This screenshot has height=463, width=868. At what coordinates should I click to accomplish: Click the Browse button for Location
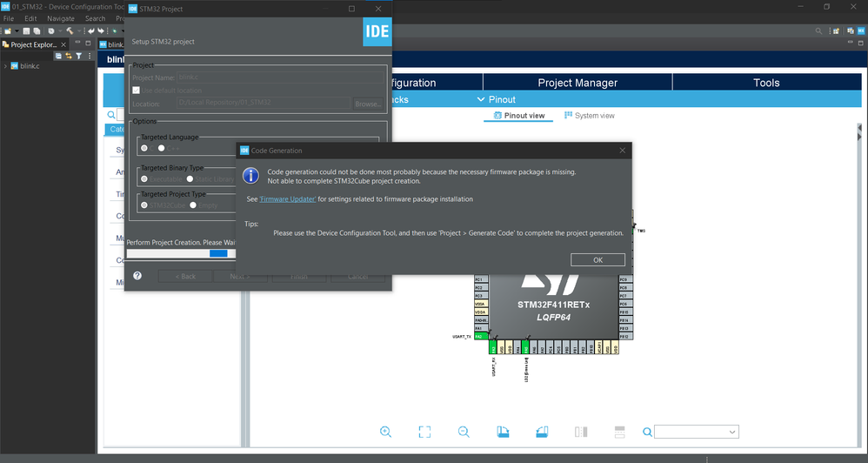[x=368, y=104]
